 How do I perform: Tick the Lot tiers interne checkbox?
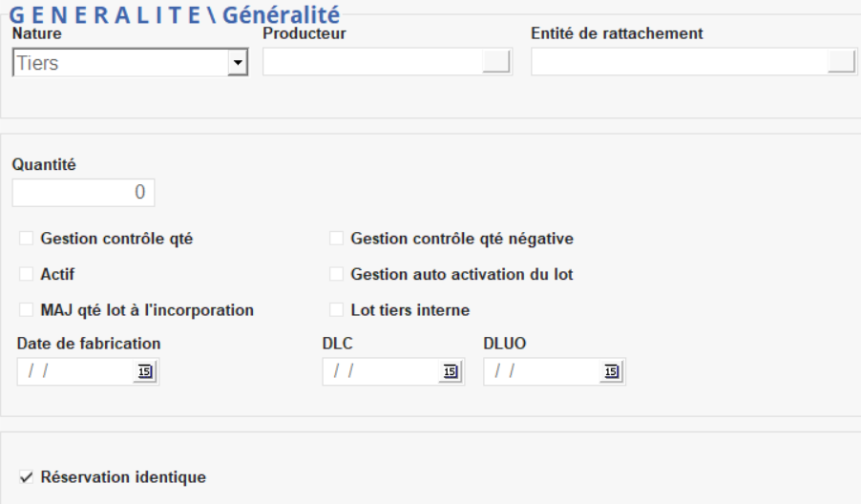point(336,309)
